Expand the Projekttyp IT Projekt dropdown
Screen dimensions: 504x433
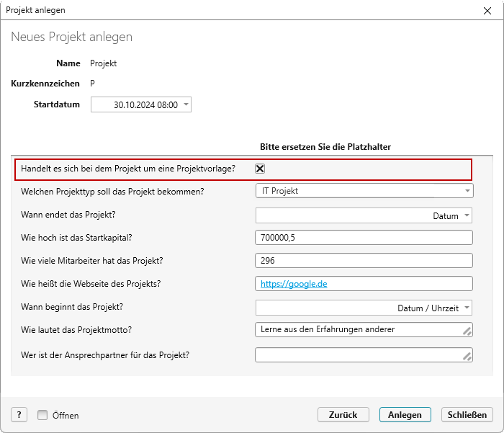[467, 191]
